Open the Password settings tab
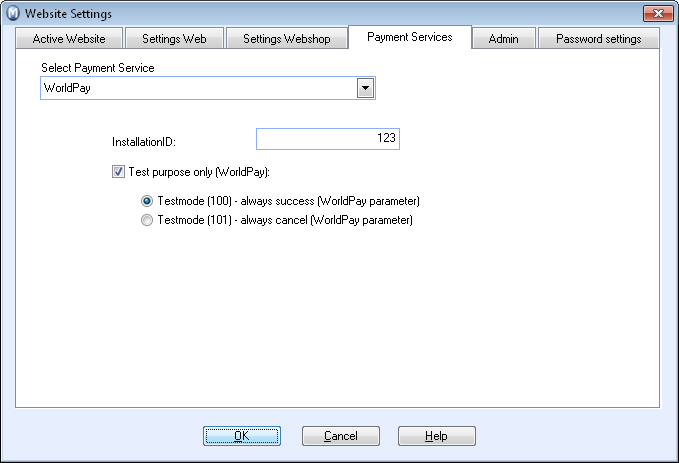 598,39
